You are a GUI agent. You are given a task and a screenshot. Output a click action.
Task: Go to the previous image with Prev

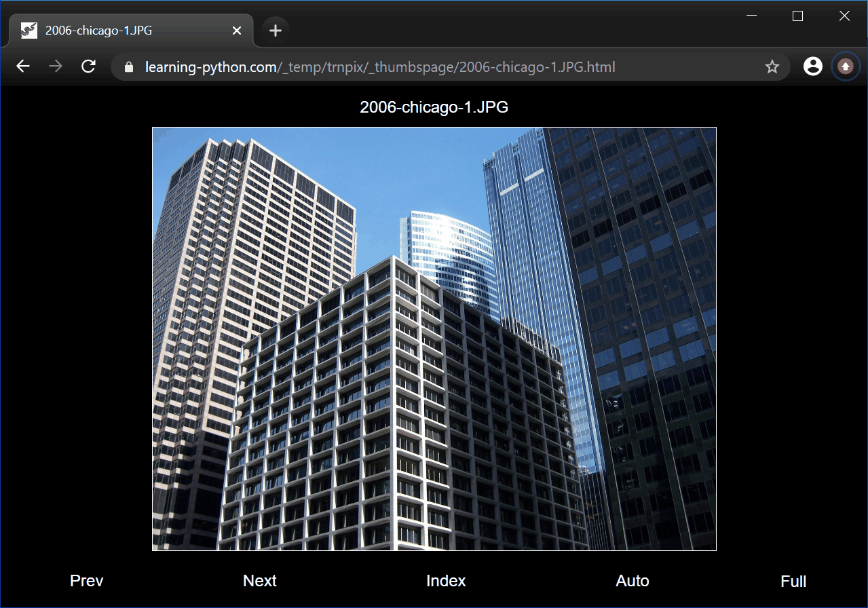pos(87,581)
